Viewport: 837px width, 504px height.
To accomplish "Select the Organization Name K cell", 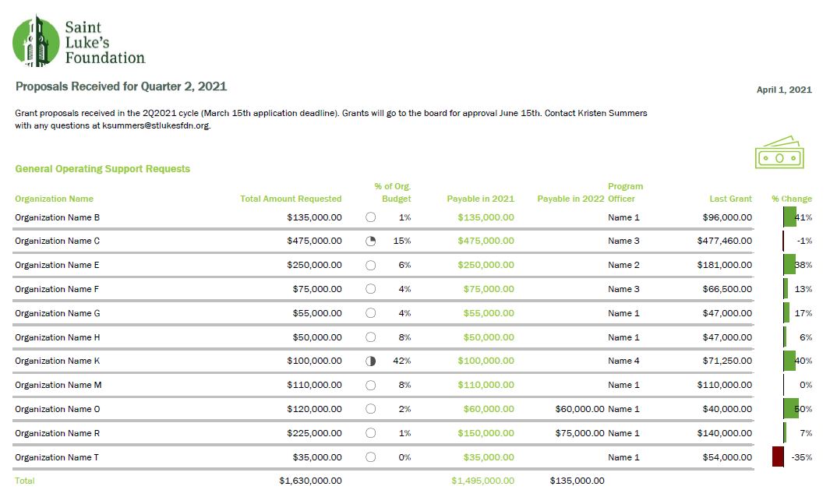I will (x=58, y=361).
